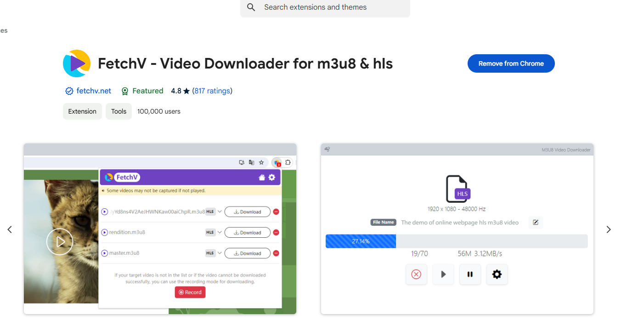Click the FetchV logo pill in the purple popup header

[x=122, y=178]
